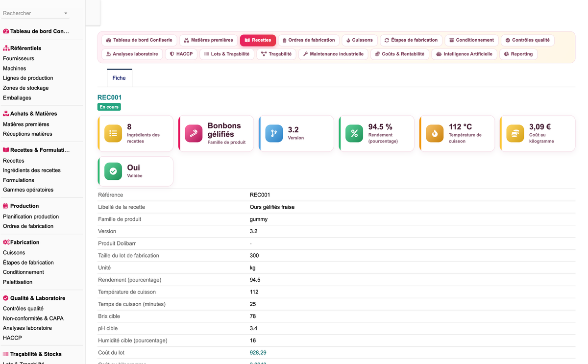Click the Coût du lot value 928,29

(258, 353)
